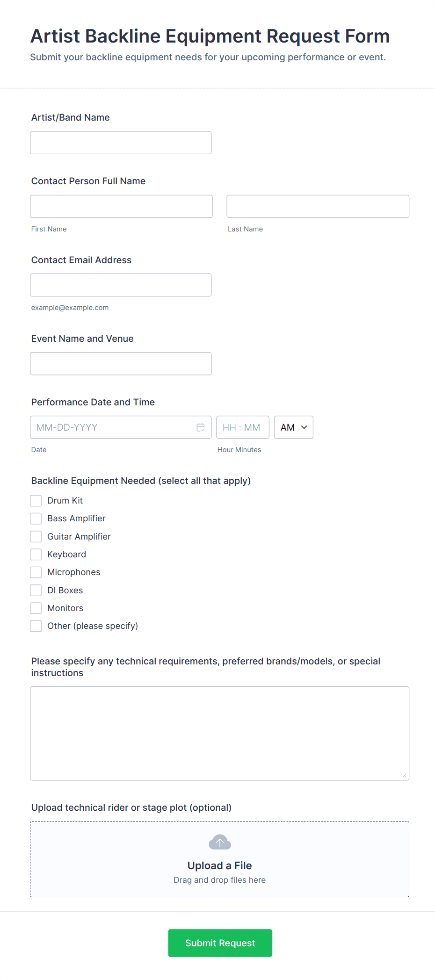Click the Last Name text box
435x980 pixels.
(318, 206)
